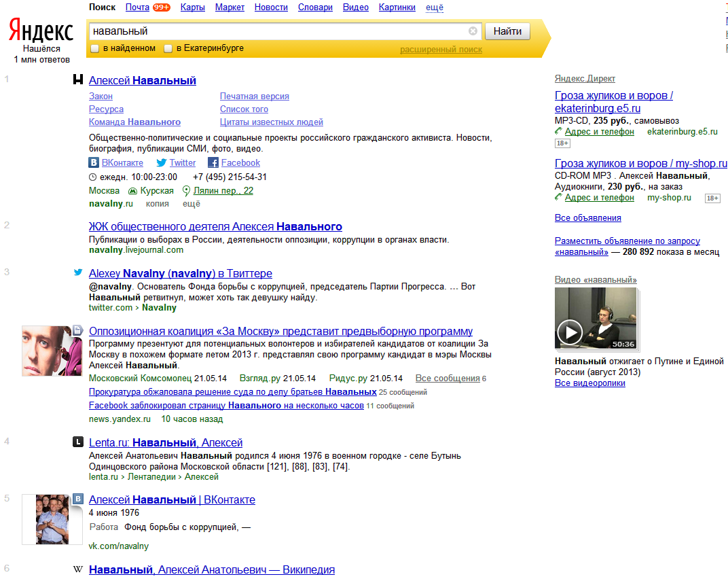Open the VKontakte profile photo thumbnail
This screenshot has width=728, height=581.
[x=52, y=519]
